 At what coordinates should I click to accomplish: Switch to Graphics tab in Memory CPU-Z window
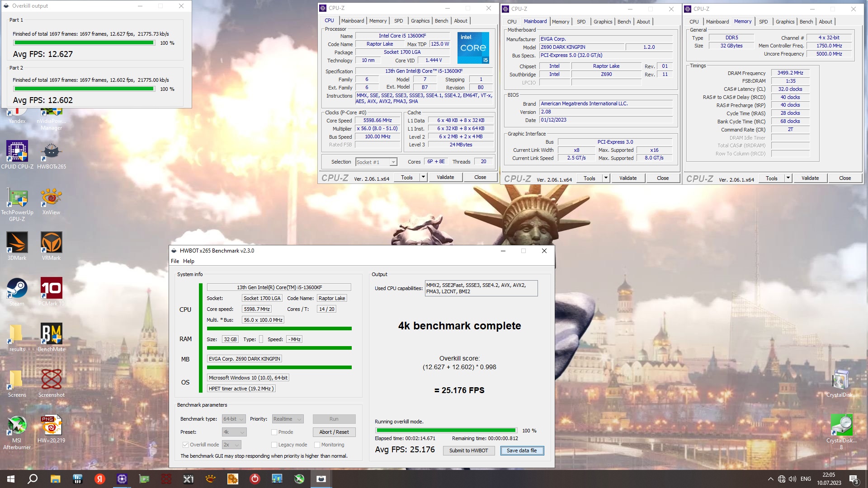(785, 22)
